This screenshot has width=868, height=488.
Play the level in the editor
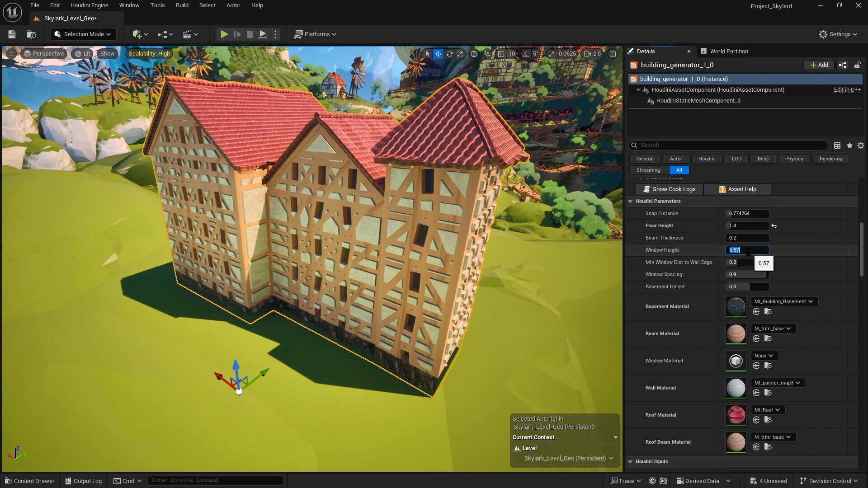[x=224, y=34]
